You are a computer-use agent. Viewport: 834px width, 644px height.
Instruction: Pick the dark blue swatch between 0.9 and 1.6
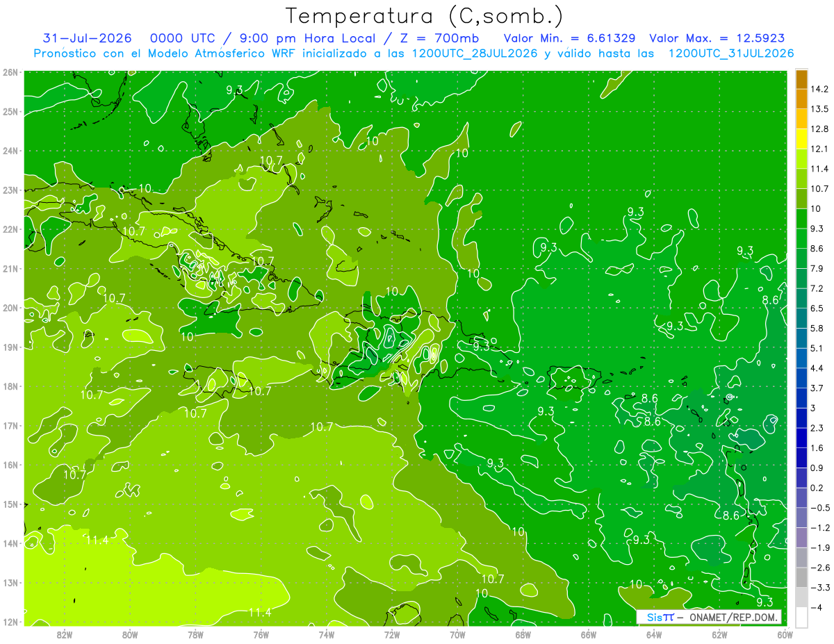[801, 458]
